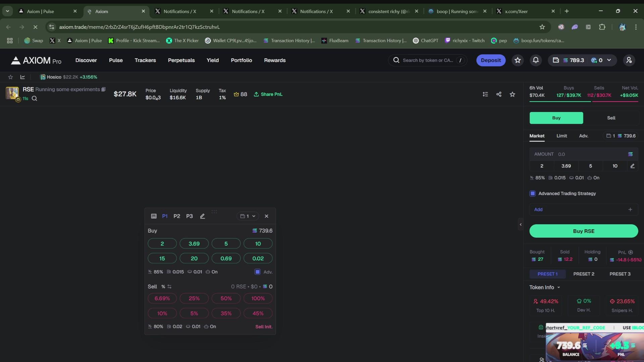Open the notifications bell
This screenshot has height=362, width=644.
[x=536, y=60]
